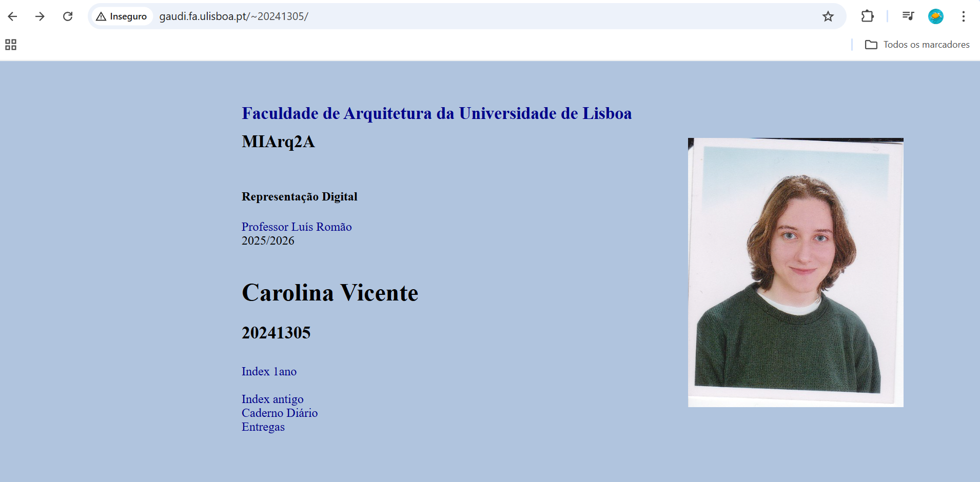Reload the current page

click(68, 16)
